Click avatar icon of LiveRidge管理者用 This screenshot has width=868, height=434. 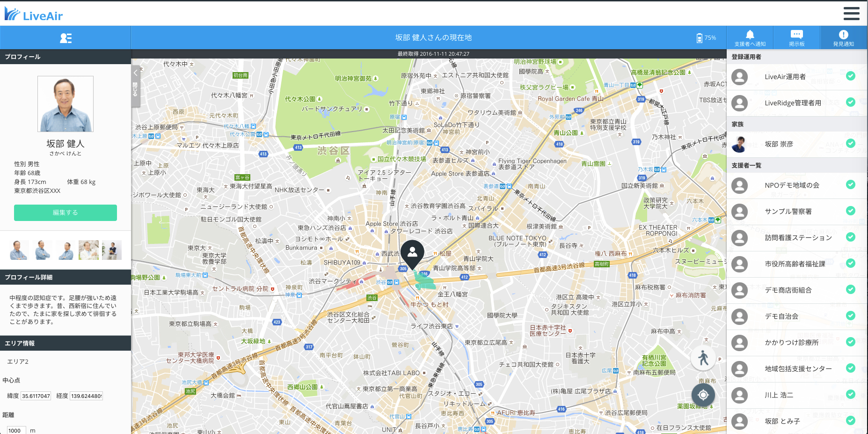739,103
